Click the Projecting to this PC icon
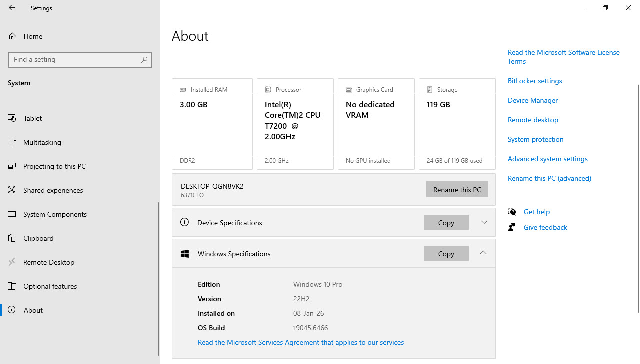Image resolution: width=640 pixels, height=364 pixels. (x=12, y=166)
